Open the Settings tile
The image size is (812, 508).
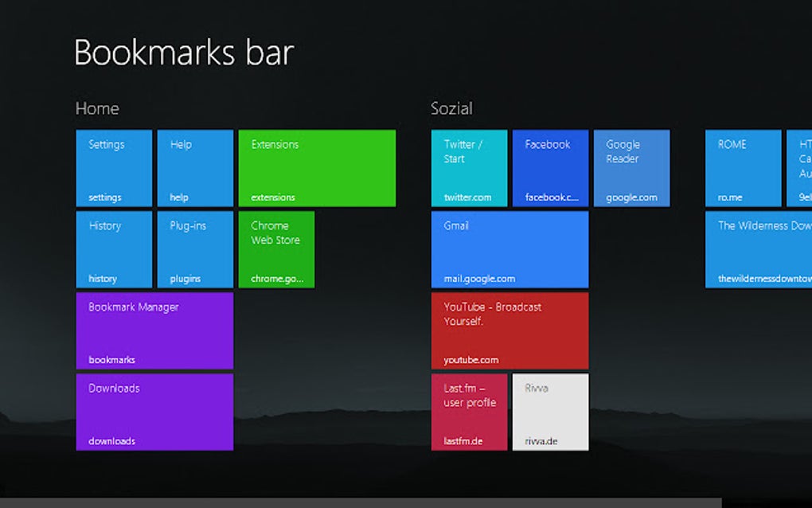(114, 168)
